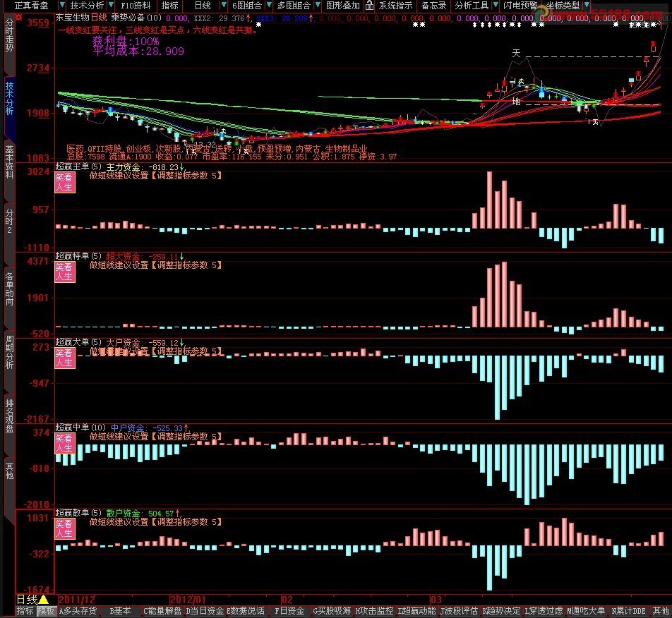Open the E数据说话 template tab

pyautogui.click(x=246, y=612)
